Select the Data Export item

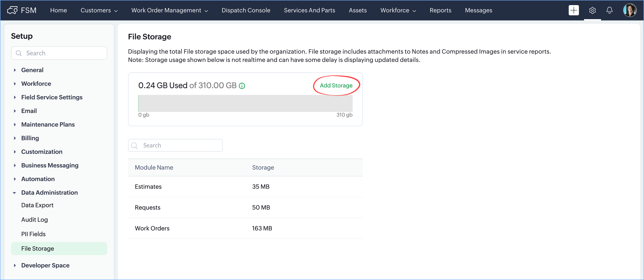(37, 205)
